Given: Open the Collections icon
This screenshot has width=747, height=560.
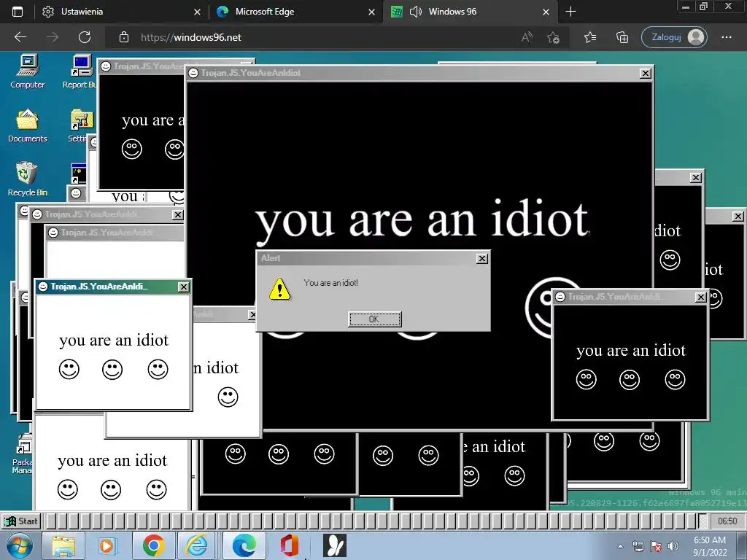Looking at the screenshot, I should click(x=622, y=37).
